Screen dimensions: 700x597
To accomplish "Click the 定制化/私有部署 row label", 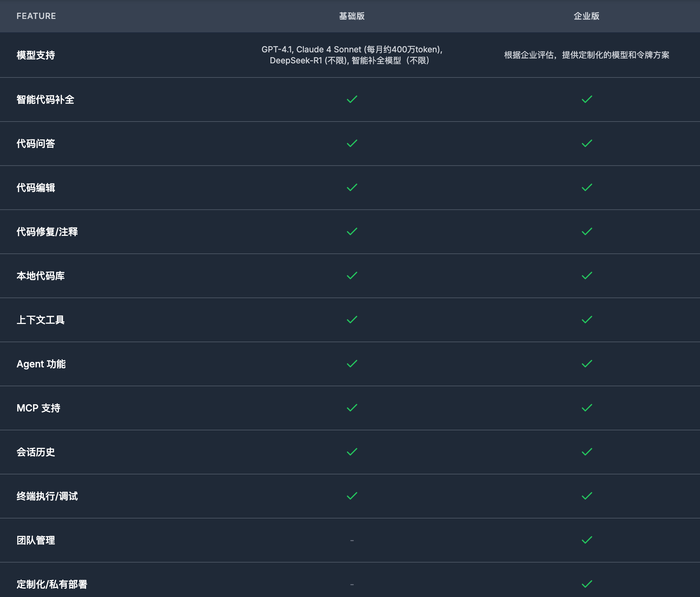I will click(x=52, y=584).
